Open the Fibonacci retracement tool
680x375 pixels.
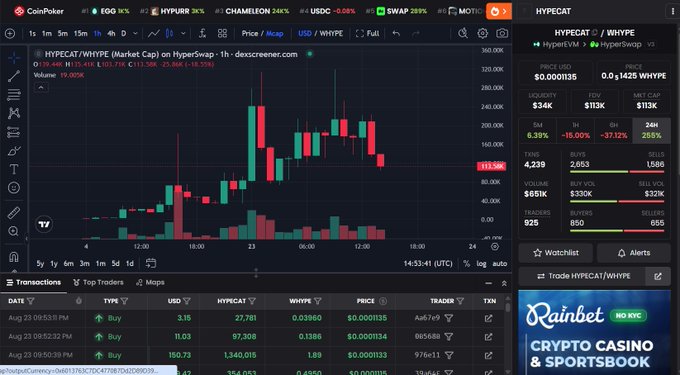14,95
